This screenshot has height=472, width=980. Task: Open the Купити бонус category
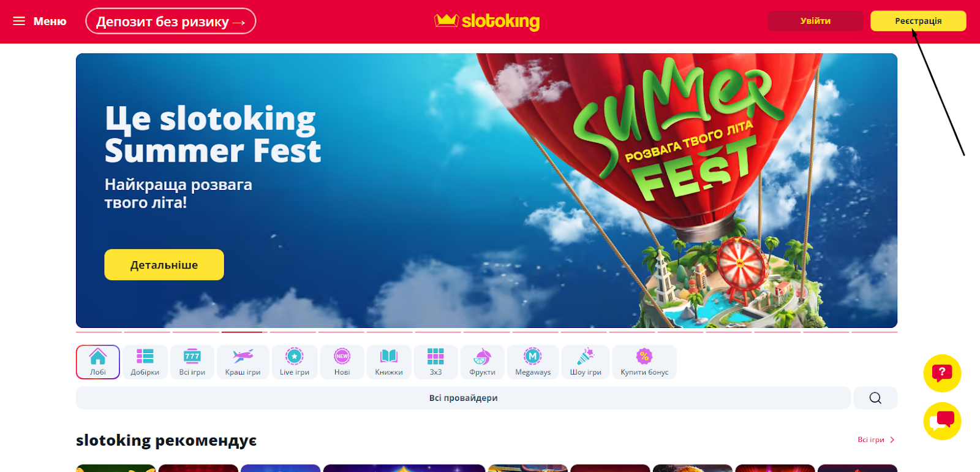pyautogui.click(x=644, y=362)
